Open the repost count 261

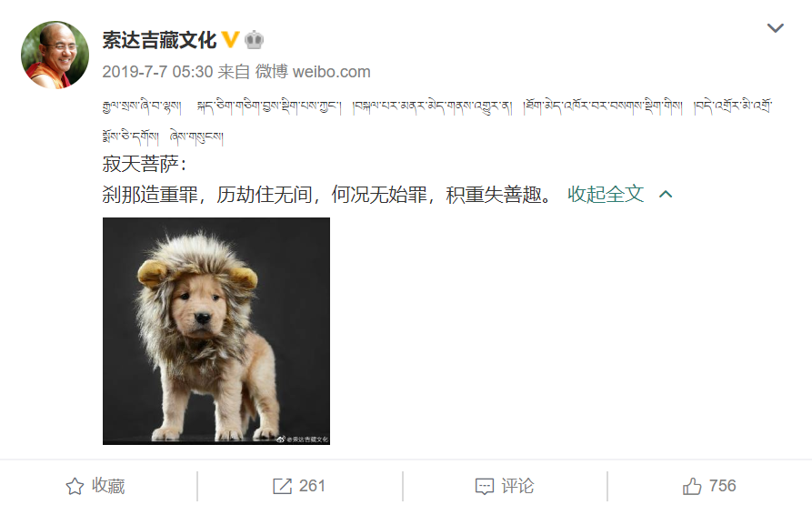(312, 486)
